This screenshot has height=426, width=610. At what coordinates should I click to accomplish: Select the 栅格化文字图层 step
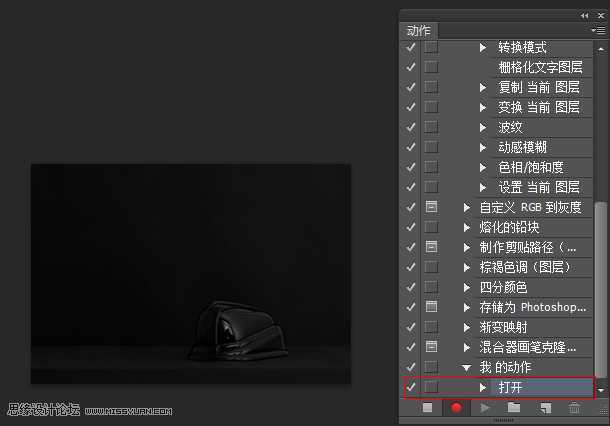pyautogui.click(x=540, y=67)
